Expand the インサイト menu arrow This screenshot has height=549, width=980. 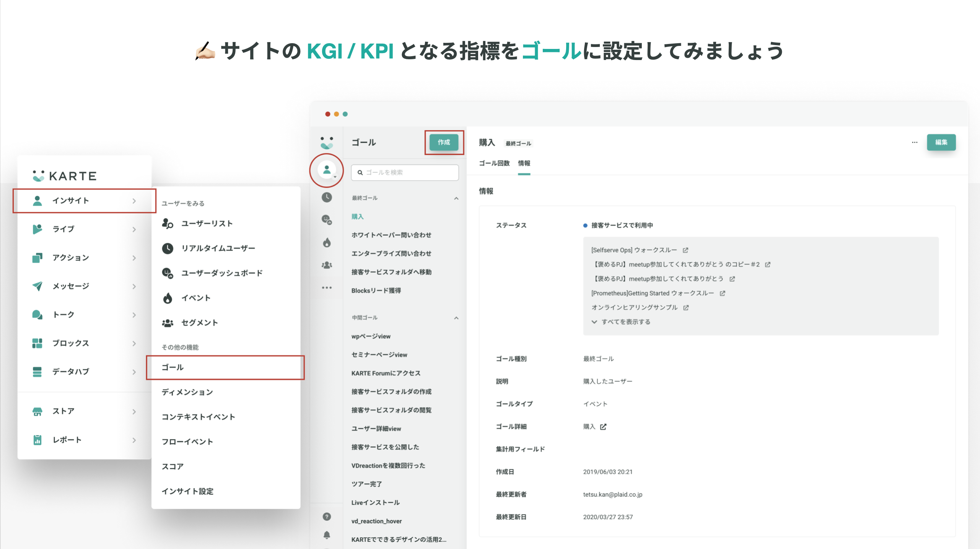point(134,201)
